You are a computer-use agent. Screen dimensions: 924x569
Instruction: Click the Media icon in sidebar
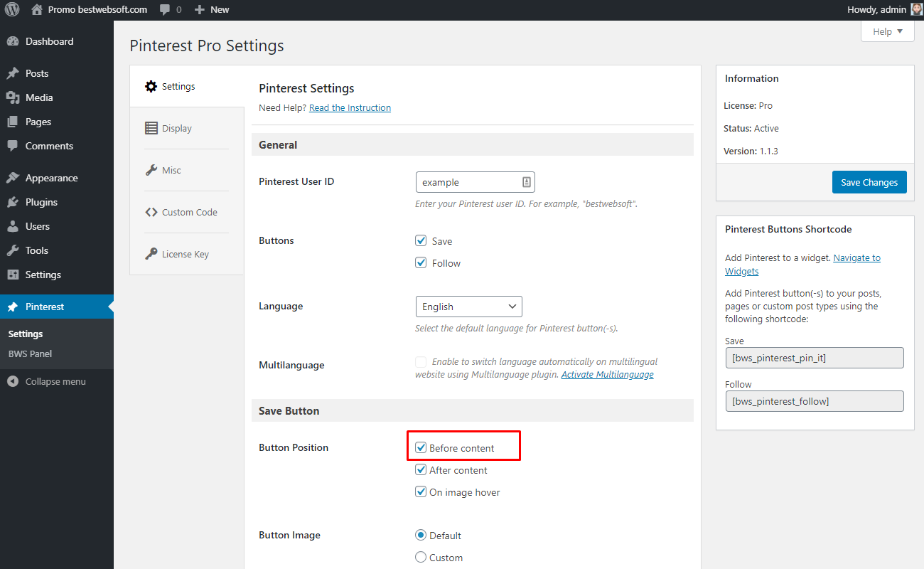click(x=13, y=97)
